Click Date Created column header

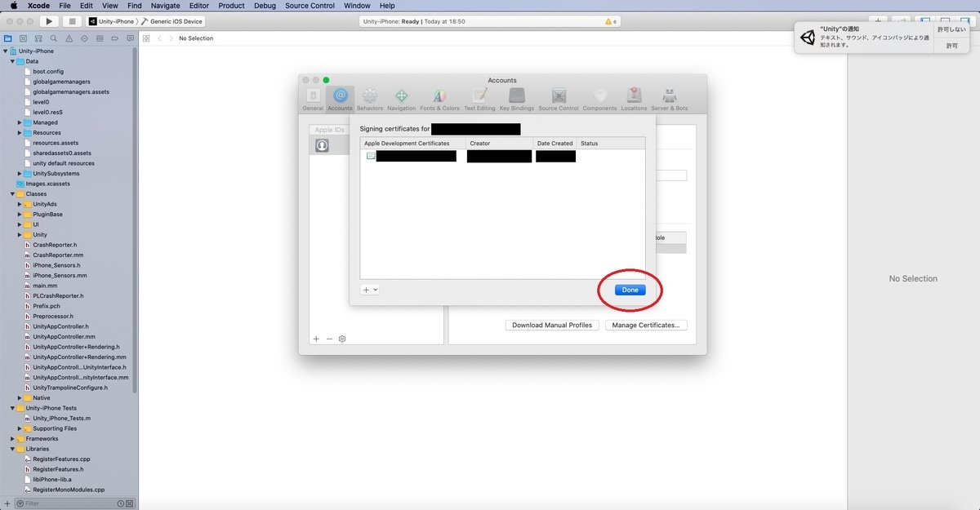pos(555,143)
